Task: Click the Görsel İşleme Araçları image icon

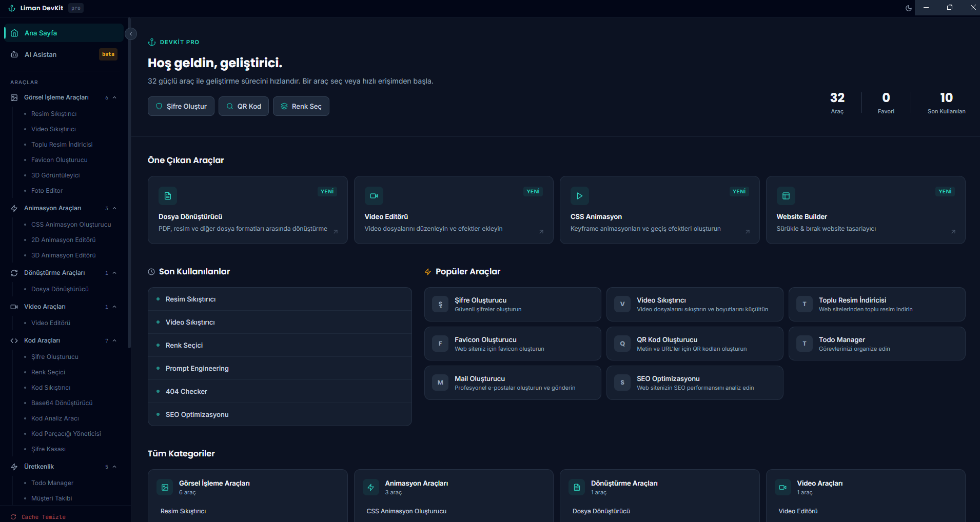Action: pos(13,97)
